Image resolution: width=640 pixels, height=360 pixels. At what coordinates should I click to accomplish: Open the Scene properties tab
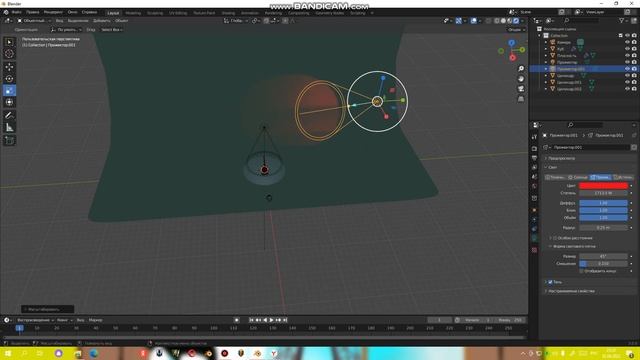534,177
